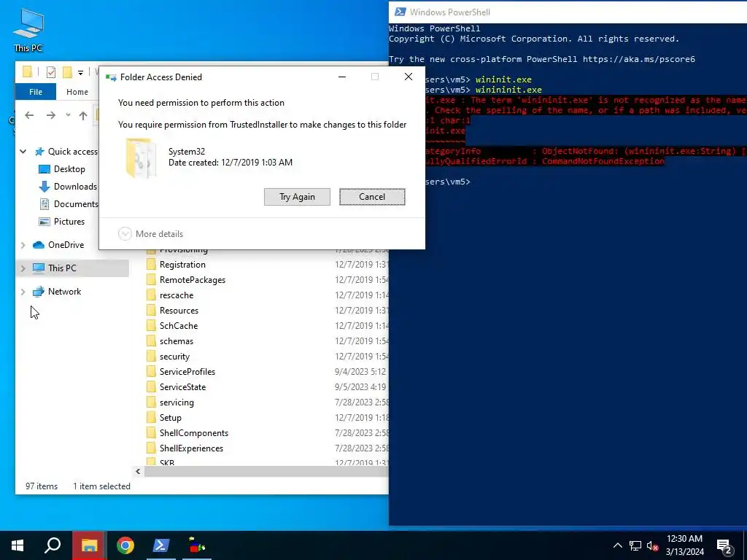Viewport: 747px width, 560px height.
Task: Open the File tab in File Explorer
Action: pyautogui.click(x=36, y=92)
